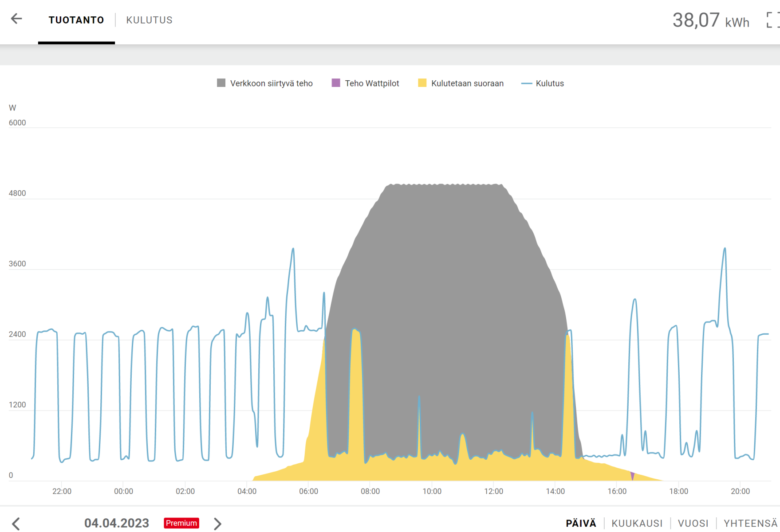The height and width of the screenshot is (532, 780).
Task: Toggle Verkkoon siirtyvä teho legend series
Action: point(271,83)
